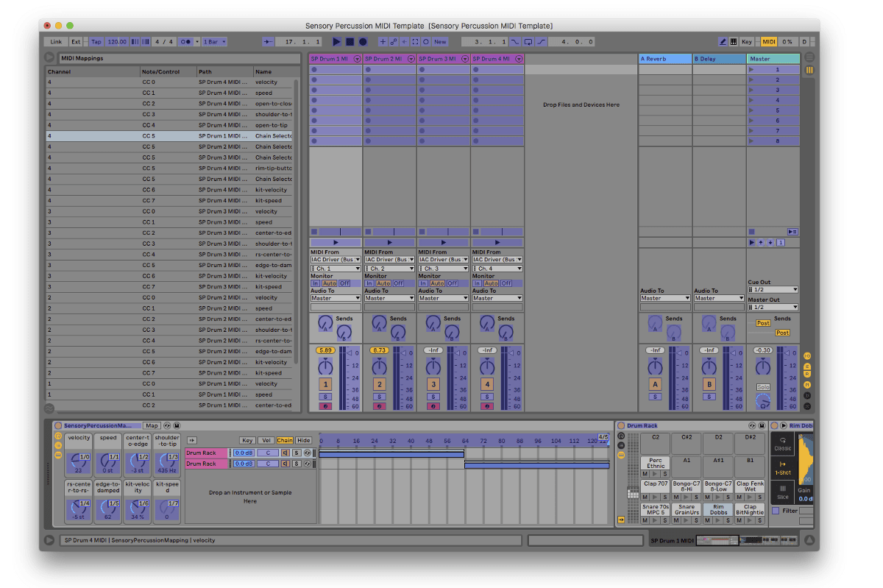883x588 pixels.
Task: Click the Map button on SensoryPercussionMapping device
Action: (152, 426)
